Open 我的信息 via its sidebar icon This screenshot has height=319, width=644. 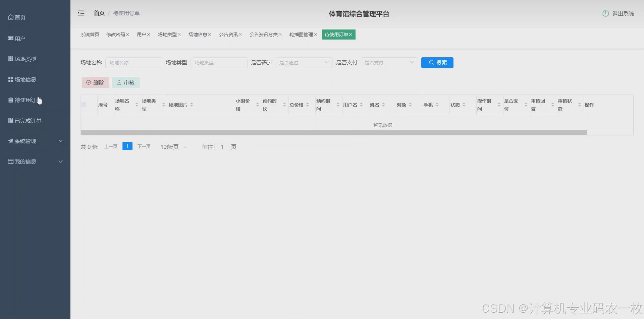click(x=10, y=161)
